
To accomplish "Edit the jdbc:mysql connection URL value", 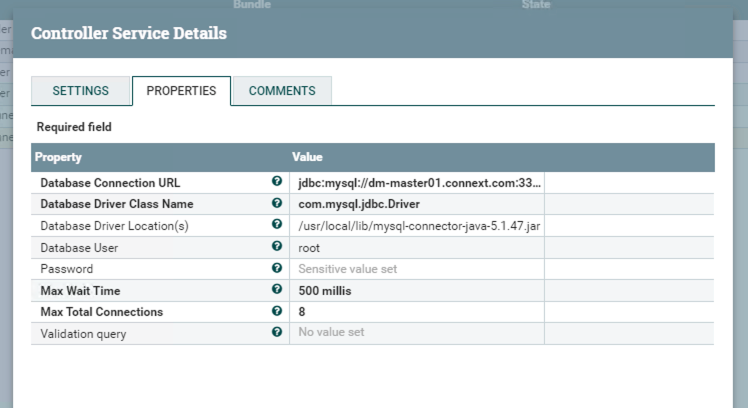I will 418,183.
